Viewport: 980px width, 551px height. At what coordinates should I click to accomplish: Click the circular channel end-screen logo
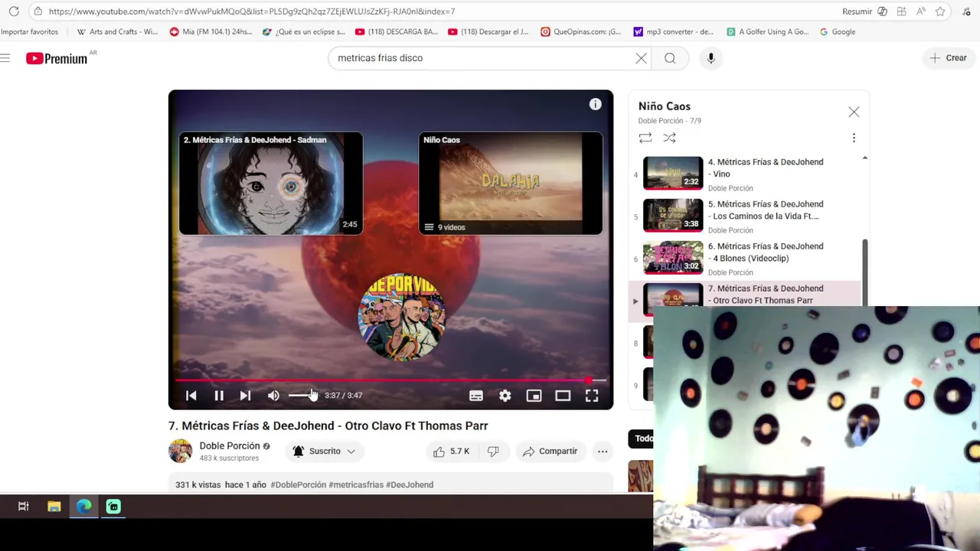[x=401, y=317]
